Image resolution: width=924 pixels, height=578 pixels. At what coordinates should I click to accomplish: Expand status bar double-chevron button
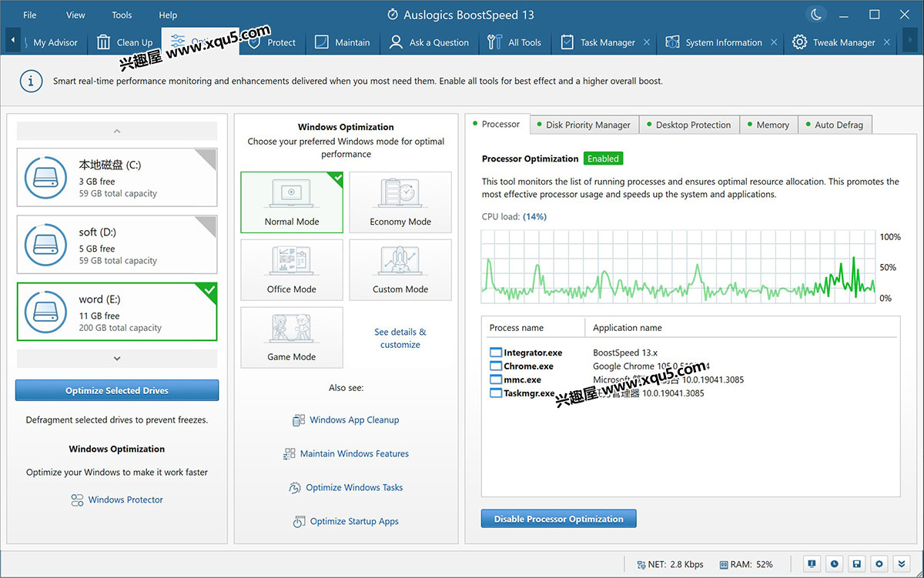[902, 564]
